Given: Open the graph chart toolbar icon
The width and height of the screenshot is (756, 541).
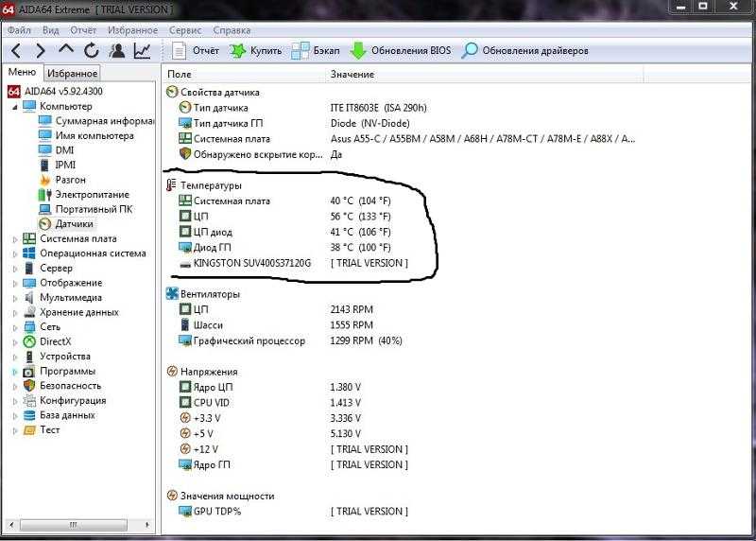Looking at the screenshot, I should point(143,50).
